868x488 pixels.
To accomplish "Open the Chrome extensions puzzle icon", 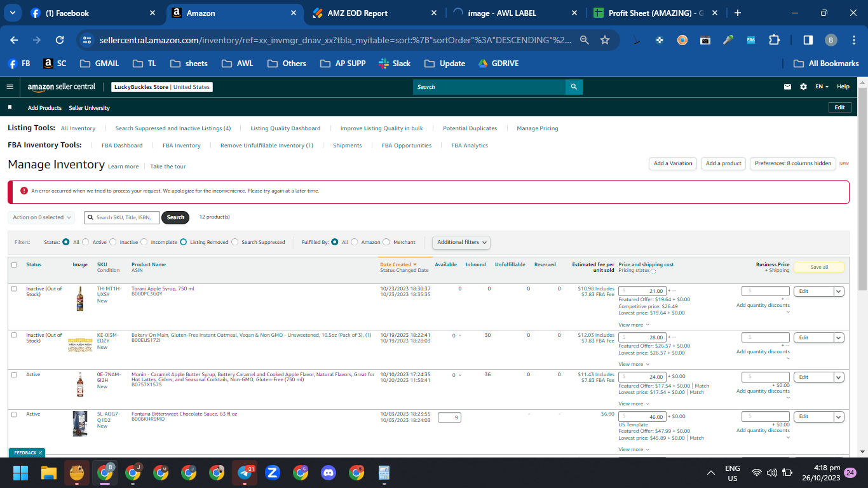I will coord(774,40).
